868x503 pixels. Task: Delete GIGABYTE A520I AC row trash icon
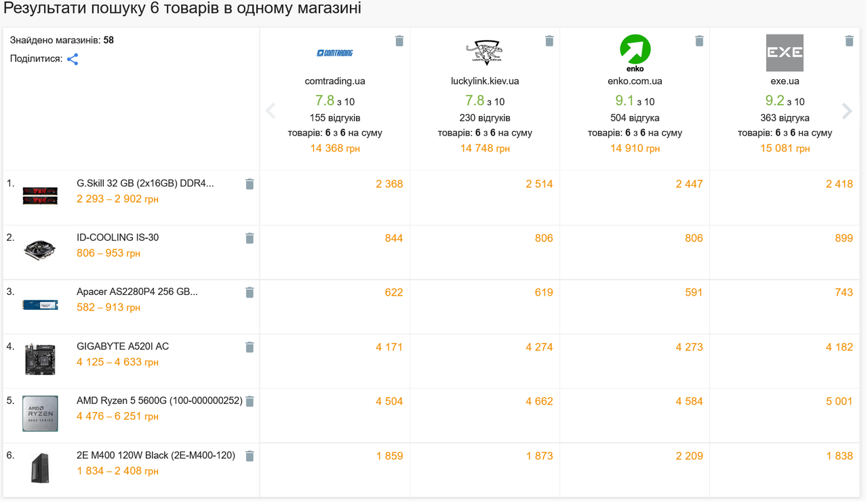250,347
